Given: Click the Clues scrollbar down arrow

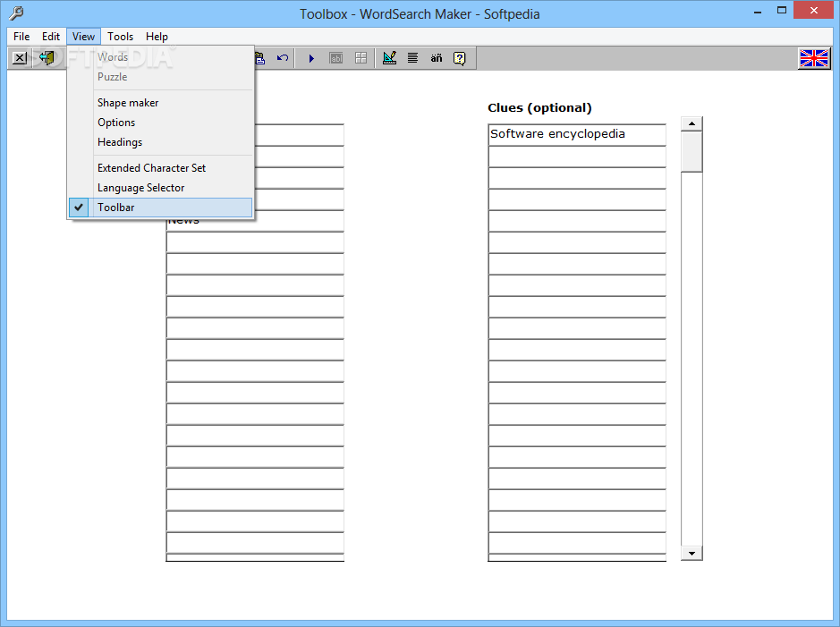Looking at the screenshot, I should click(692, 553).
